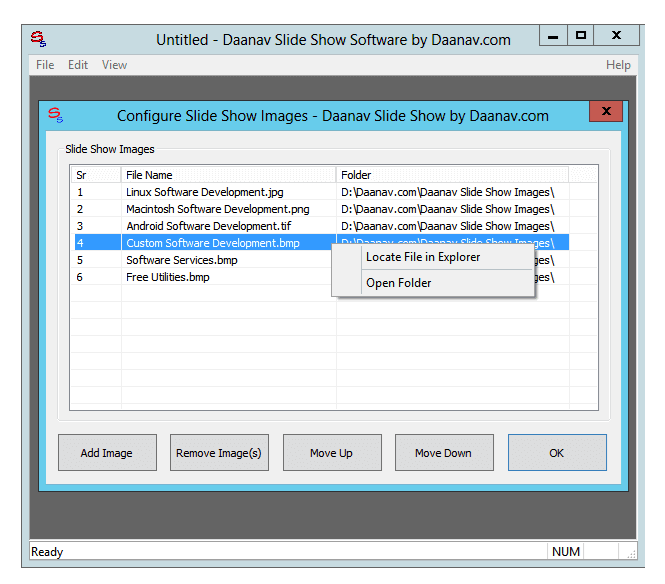665x584 pixels.
Task: Confirm with the OK button
Action: [557, 453]
